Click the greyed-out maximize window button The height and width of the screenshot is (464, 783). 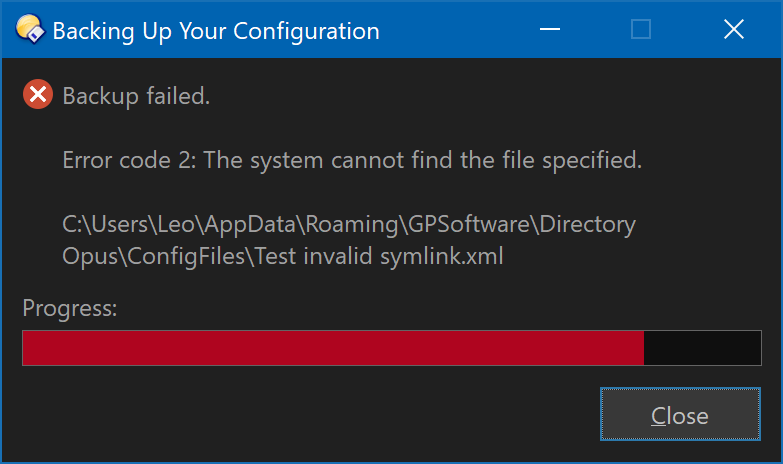(641, 30)
